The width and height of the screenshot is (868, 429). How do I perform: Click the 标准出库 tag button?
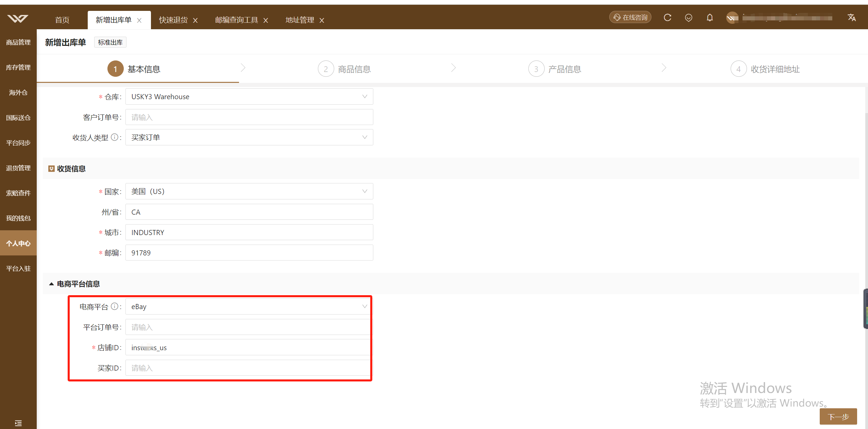110,42
